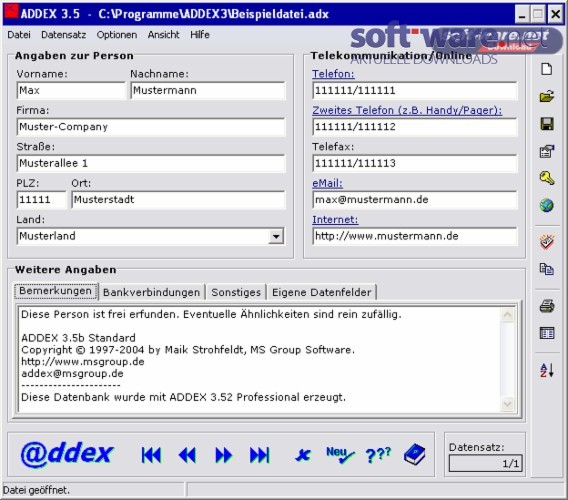568x500 pixels.
Task: Switch to the Bemerkungen tab
Action: pos(56,291)
